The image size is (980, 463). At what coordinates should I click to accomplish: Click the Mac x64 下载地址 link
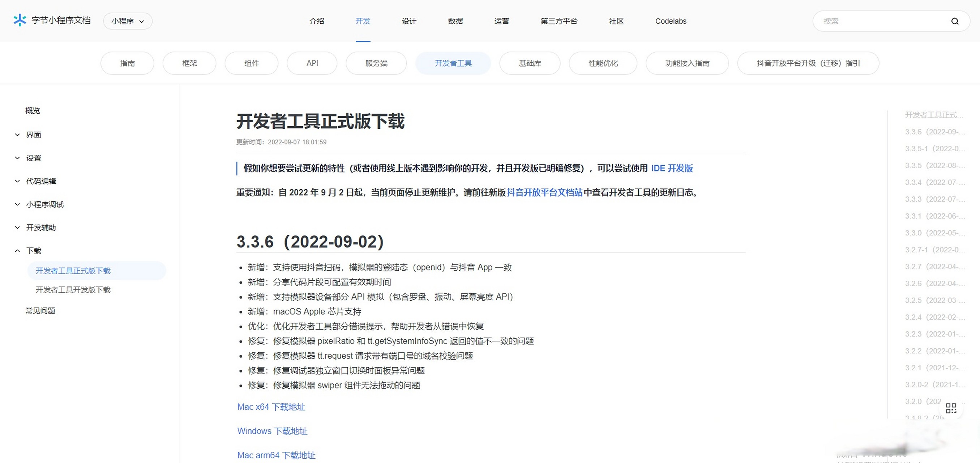(x=271, y=407)
